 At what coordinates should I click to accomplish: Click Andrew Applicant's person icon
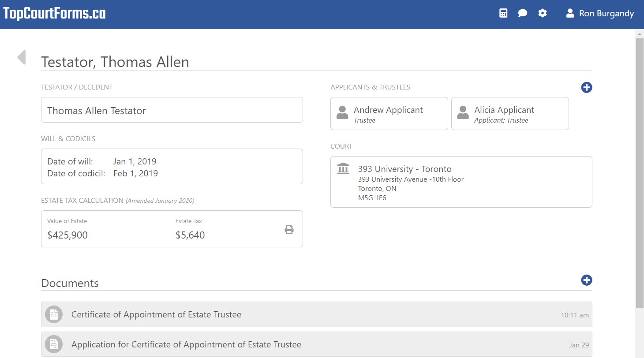342,113
